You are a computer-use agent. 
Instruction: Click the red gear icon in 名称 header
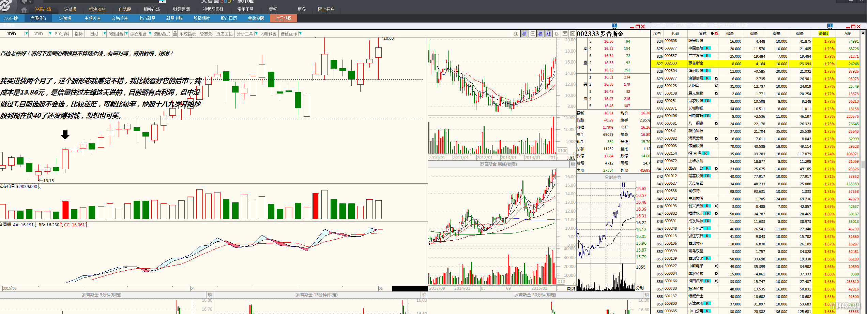tap(716, 33)
